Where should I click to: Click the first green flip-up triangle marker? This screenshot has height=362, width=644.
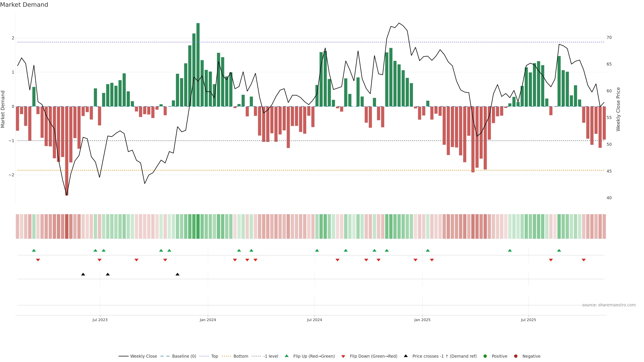pyautogui.click(x=34, y=251)
